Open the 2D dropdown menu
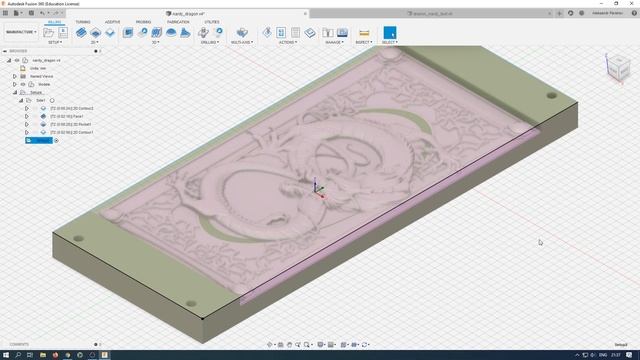This screenshot has width=640, height=360. 95,42
